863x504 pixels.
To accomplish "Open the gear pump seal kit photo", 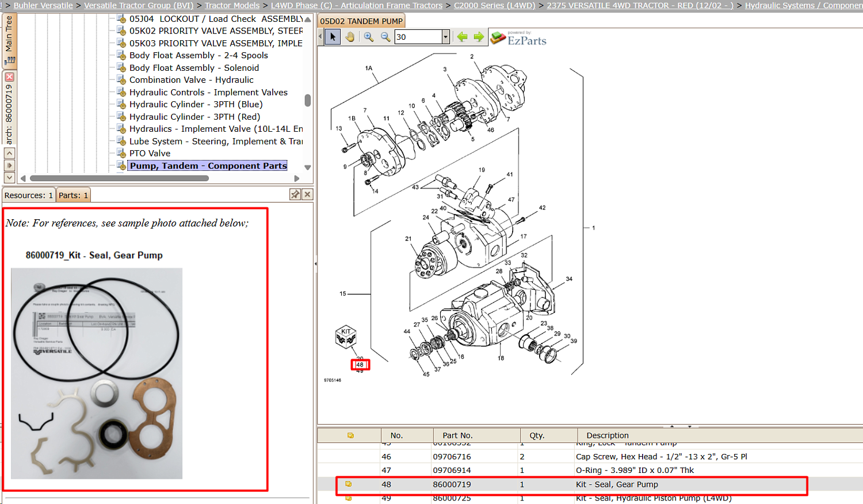I will [x=97, y=373].
